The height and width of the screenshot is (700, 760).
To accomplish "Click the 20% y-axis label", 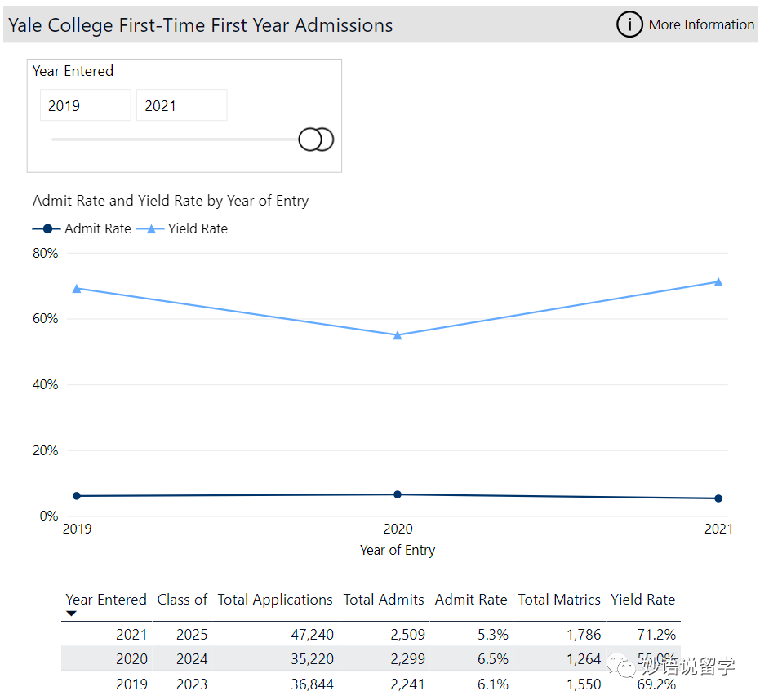I will (45, 450).
